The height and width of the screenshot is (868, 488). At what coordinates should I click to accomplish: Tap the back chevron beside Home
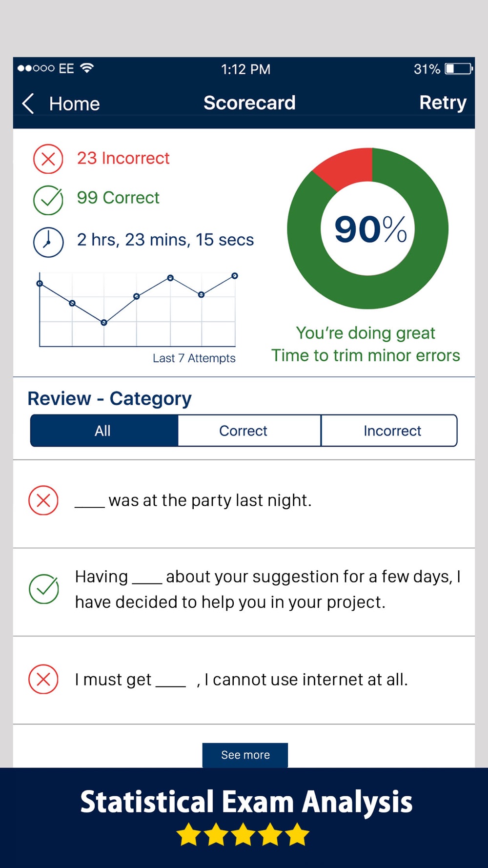click(x=28, y=103)
